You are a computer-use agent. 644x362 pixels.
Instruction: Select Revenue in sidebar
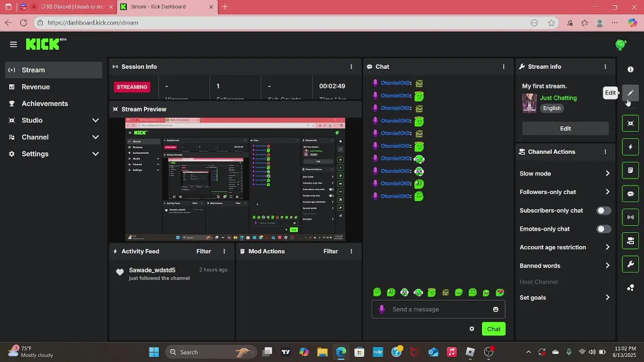pyautogui.click(x=54, y=87)
